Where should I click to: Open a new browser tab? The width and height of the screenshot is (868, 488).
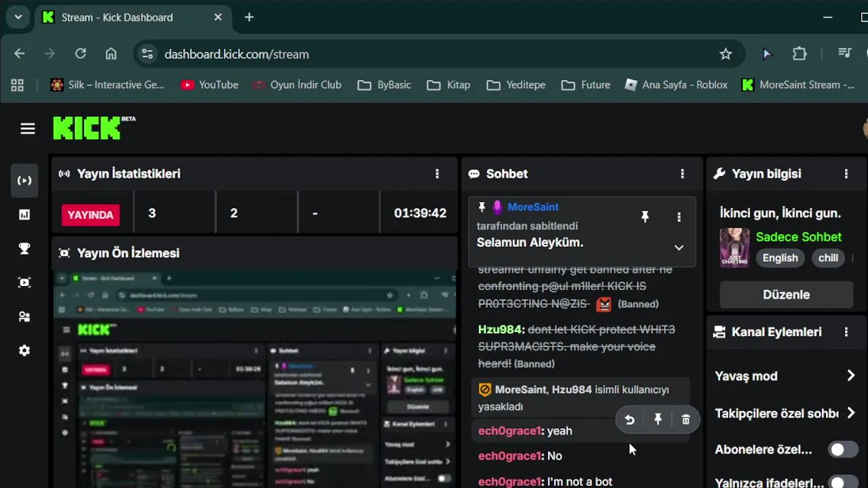(249, 17)
